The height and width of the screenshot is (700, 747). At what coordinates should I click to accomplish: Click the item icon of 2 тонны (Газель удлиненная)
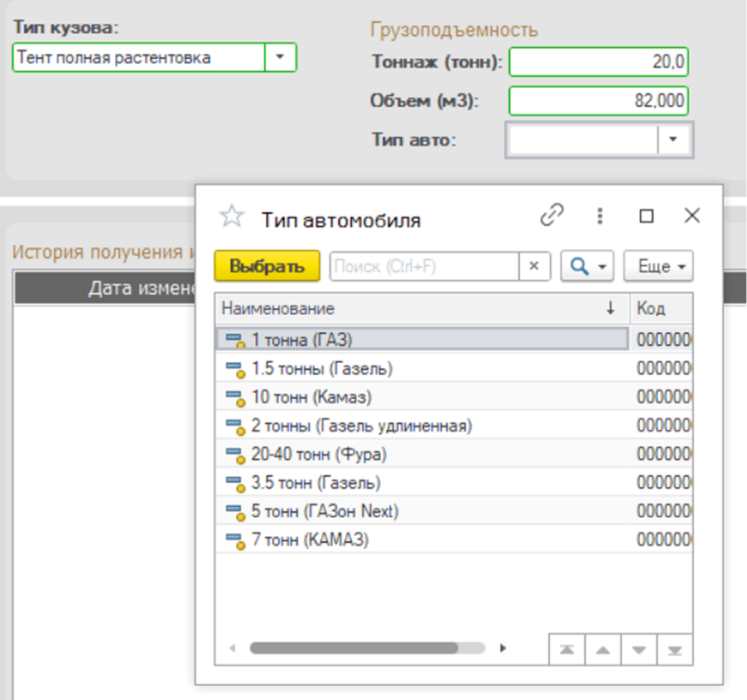[235, 427]
